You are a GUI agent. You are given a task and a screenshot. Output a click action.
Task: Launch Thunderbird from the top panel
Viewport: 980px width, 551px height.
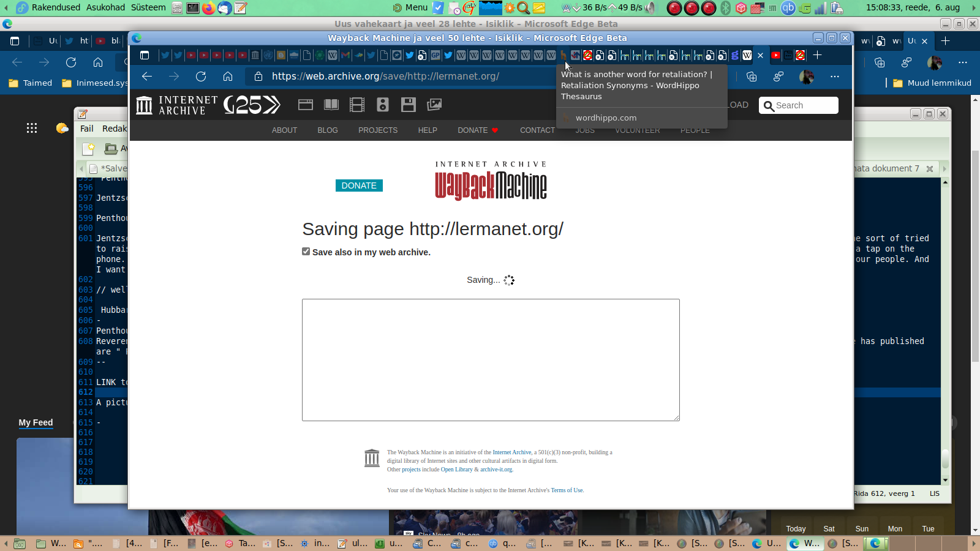pos(225,8)
